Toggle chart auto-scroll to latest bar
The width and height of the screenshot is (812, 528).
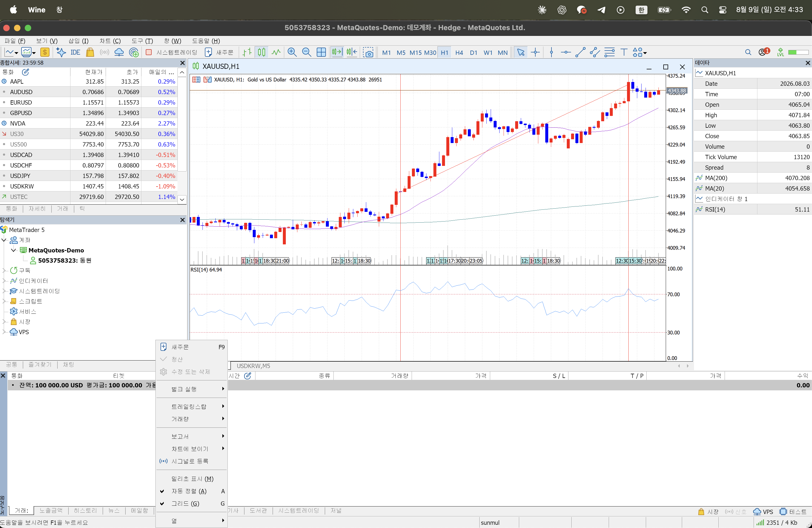click(337, 52)
